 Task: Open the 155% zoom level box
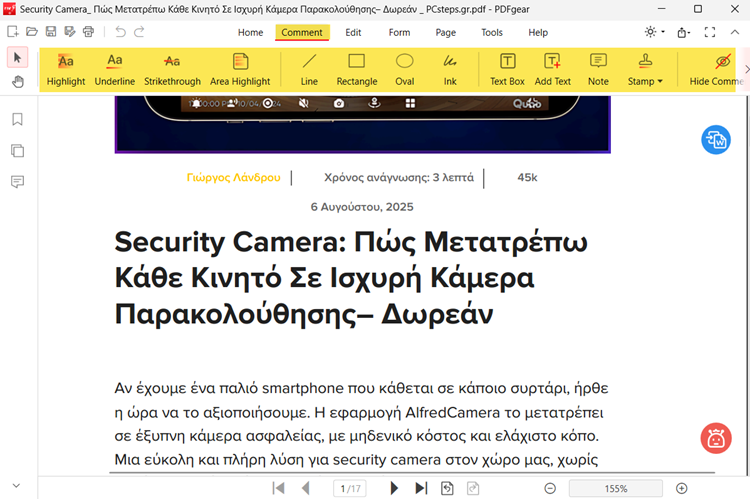pyautogui.click(x=616, y=488)
